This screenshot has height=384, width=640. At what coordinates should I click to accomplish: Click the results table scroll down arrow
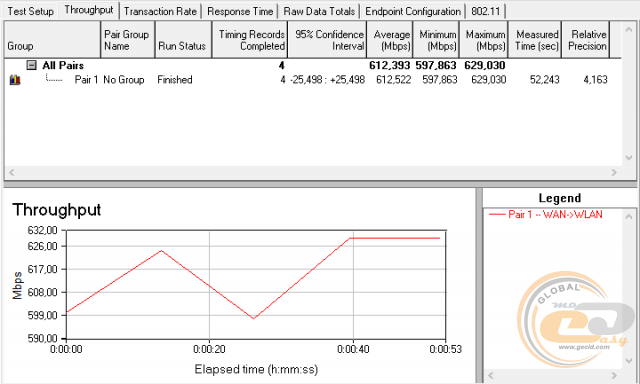(x=629, y=158)
